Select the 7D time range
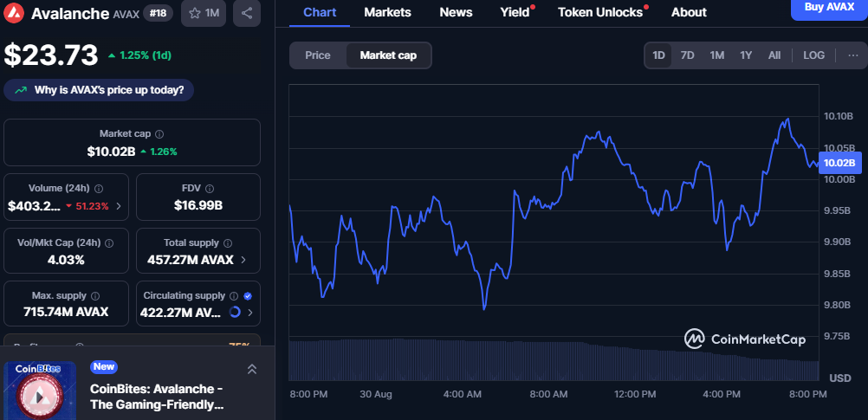Image resolution: width=868 pixels, height=420 pixels. click(688, 55)
